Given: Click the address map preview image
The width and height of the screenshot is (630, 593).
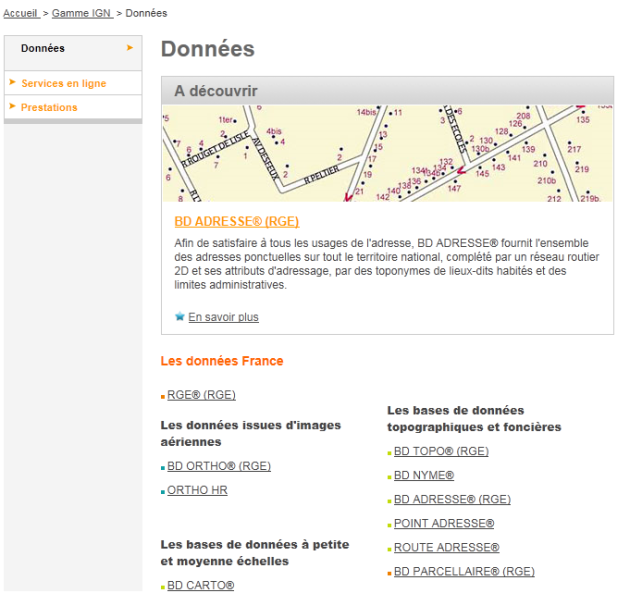Looking at the screenshot, I should point(387,153).
